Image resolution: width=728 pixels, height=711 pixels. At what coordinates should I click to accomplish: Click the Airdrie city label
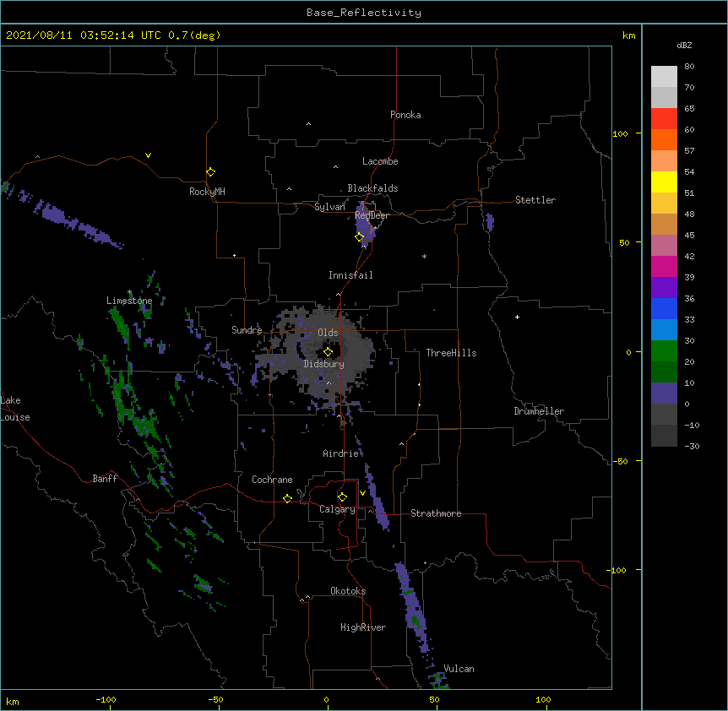coord(341,453)
